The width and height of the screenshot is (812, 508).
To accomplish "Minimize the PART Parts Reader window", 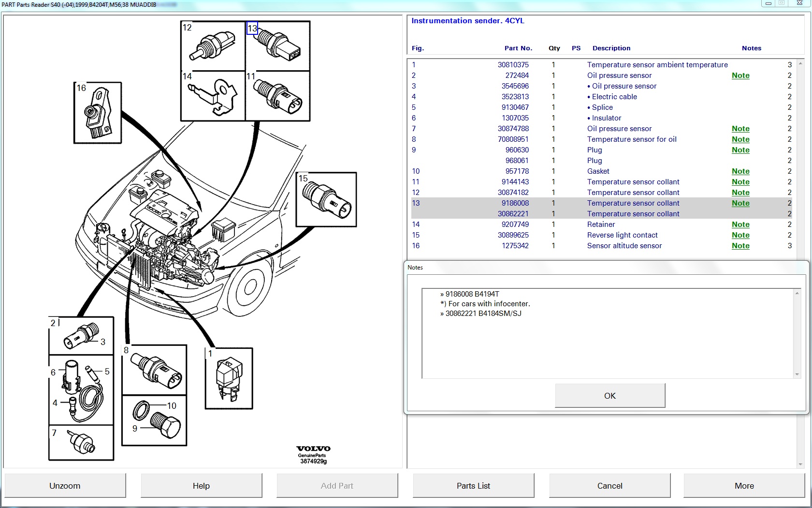I will [768, 3].
